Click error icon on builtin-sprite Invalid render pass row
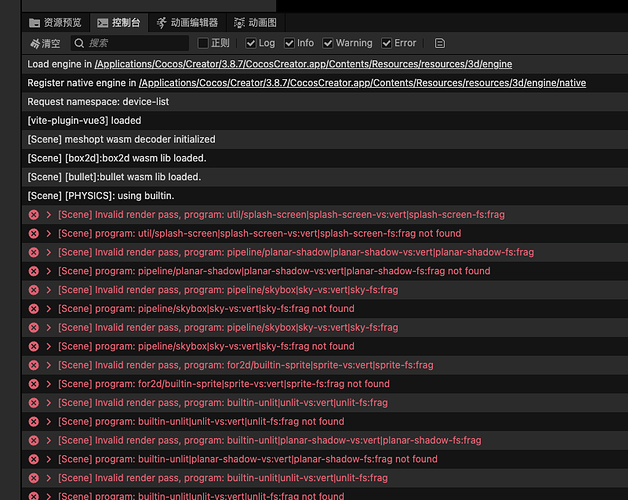 pyautogui.click(x=34, y=365)
